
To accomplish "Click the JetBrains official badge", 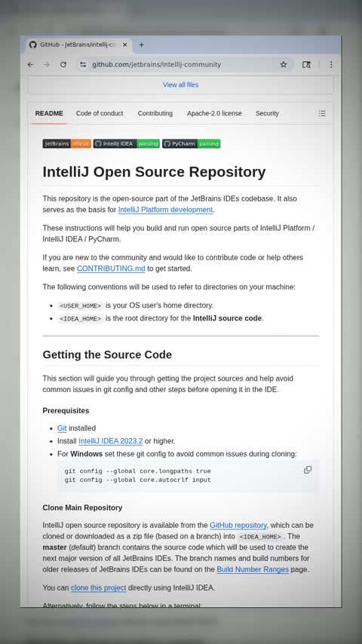I will click(67, 144).
